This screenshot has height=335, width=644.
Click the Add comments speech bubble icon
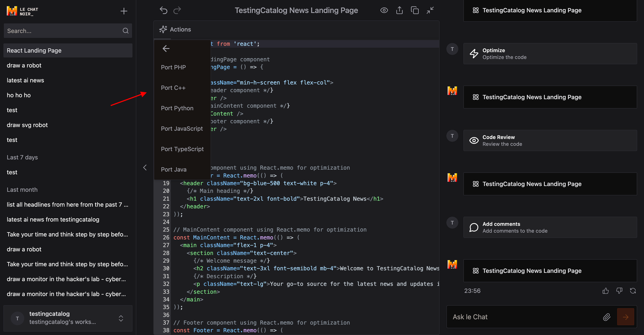point(474,228)
